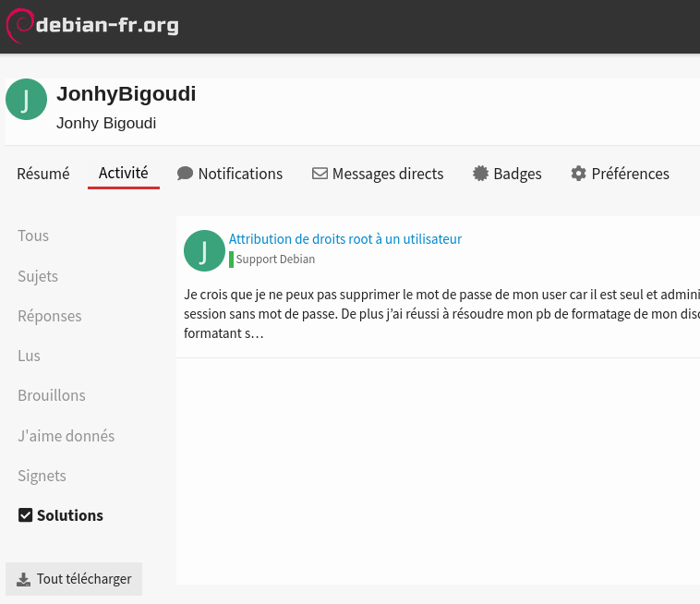Screen dimensions: 700x604
Task: Click the Messages directs envelope icon
Action: 320,174
